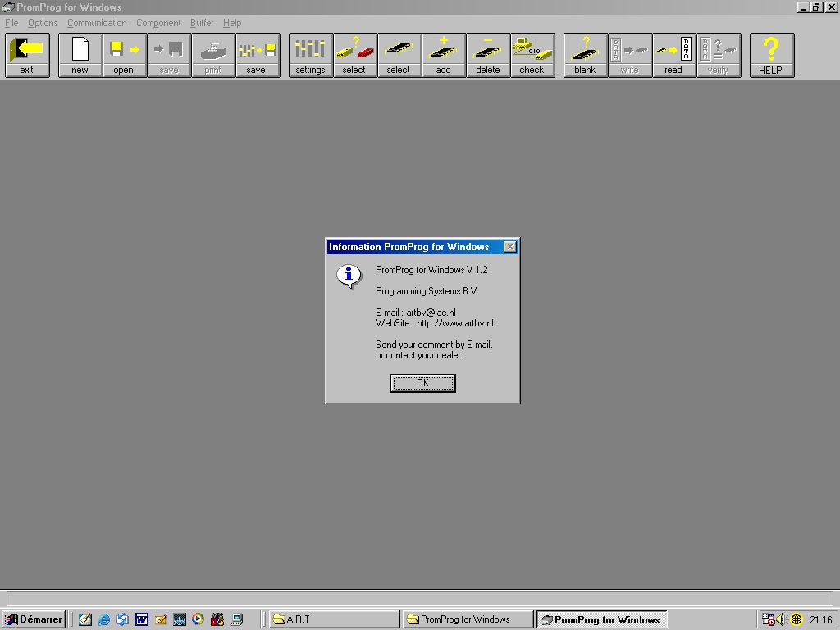Click the delete component toolbar button
Screen dimensions: 840x630
click(488, 55)
